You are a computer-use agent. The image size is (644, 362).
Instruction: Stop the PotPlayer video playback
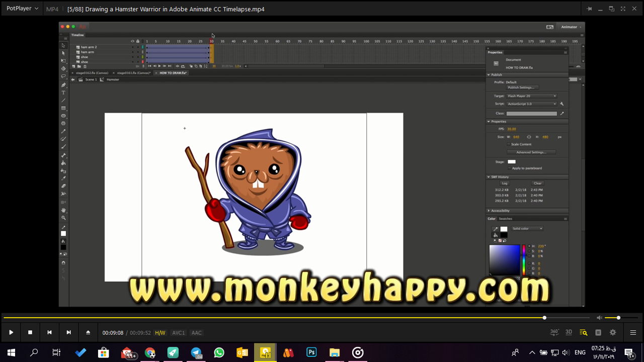pos(30,332)
